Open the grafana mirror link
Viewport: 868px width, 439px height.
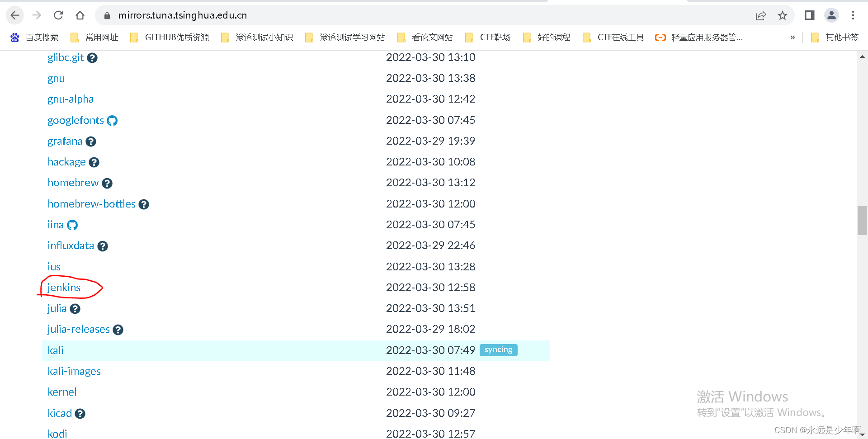point(65,141)
